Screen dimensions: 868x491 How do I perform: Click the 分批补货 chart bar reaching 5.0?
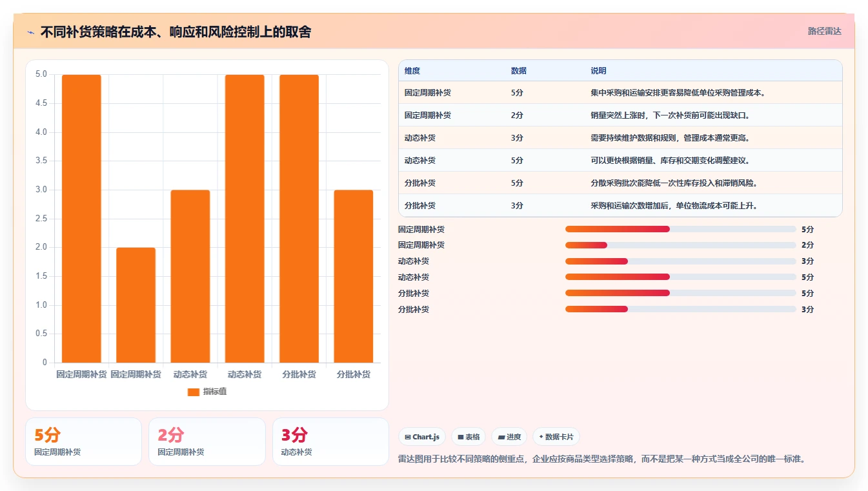coord(299,219)
